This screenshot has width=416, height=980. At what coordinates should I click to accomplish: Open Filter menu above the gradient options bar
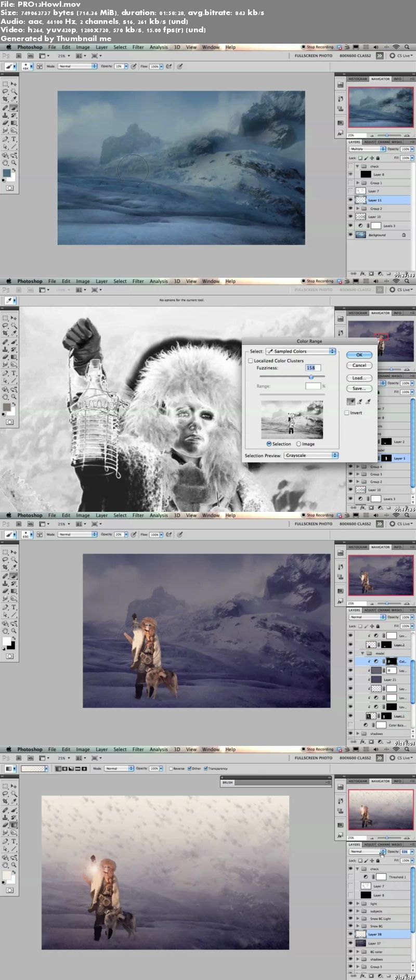[138, 750]
